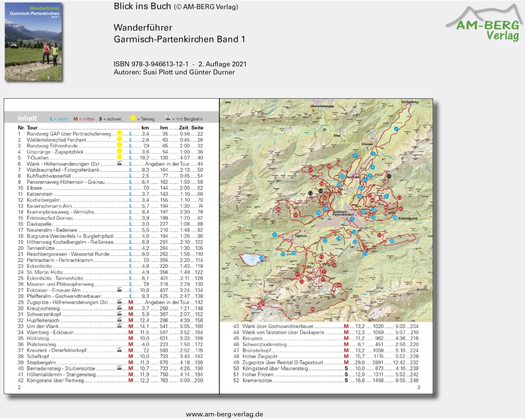The width and height of the screenshot is (525, 420).
Task: Open the www.am-berg-verlag.de link
Action: coord(224,414)
